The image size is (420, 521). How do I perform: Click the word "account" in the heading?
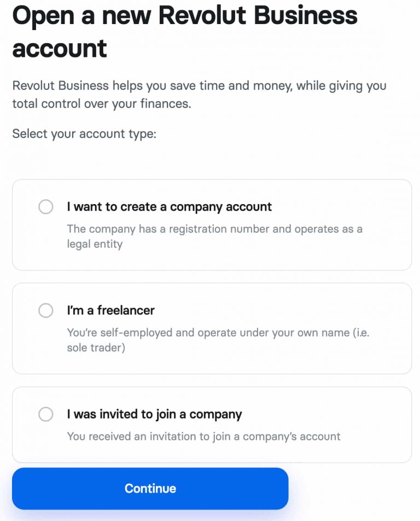coord(60,48)
